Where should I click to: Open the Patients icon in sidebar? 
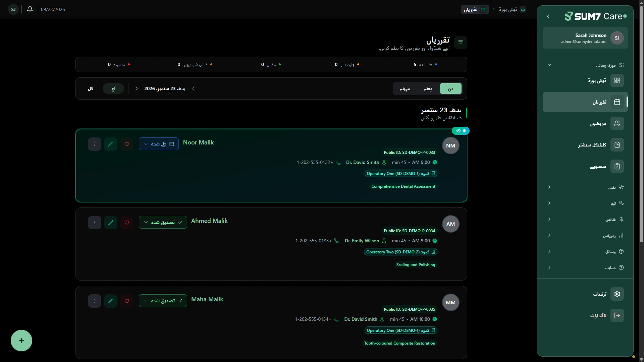click(x=617, y=123)
